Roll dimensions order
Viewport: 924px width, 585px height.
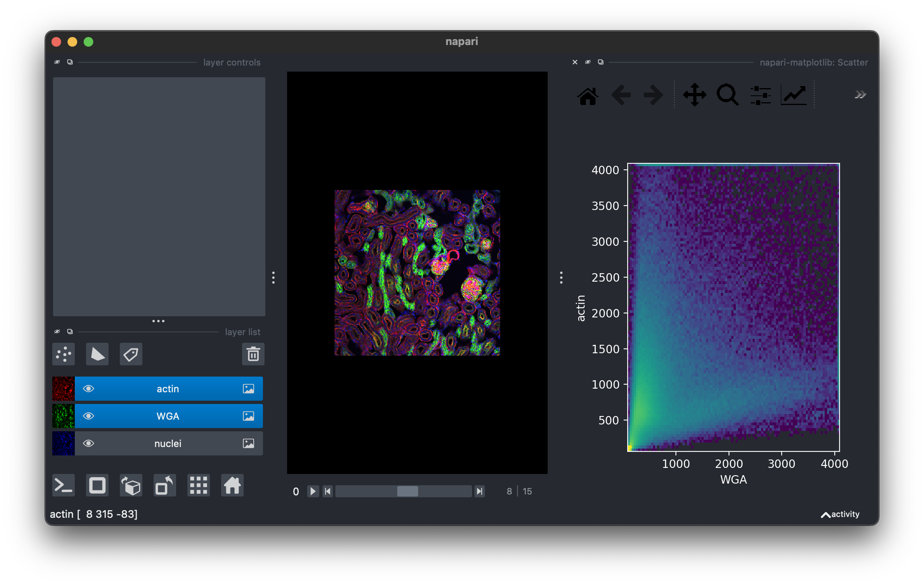(131, 486)
